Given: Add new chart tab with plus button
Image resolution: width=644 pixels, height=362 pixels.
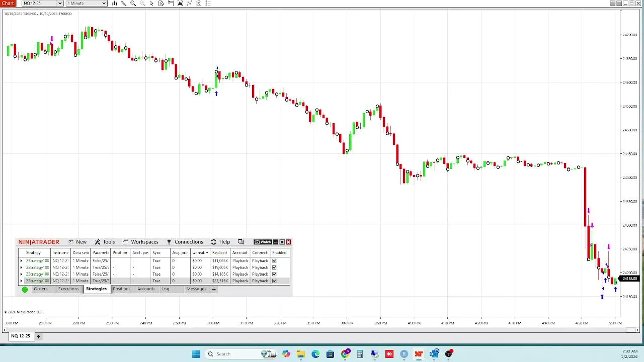Looking at the screenshot, I should [x=38, y=336].
